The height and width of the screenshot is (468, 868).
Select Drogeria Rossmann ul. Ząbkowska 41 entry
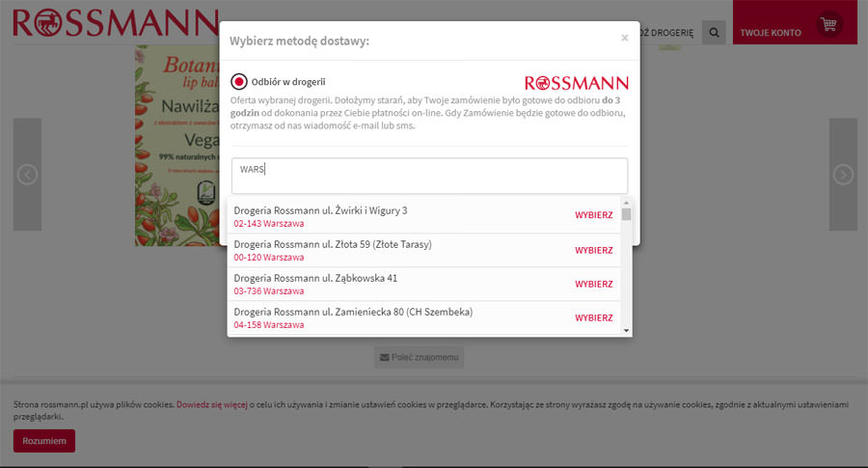[x=315, y=278]
